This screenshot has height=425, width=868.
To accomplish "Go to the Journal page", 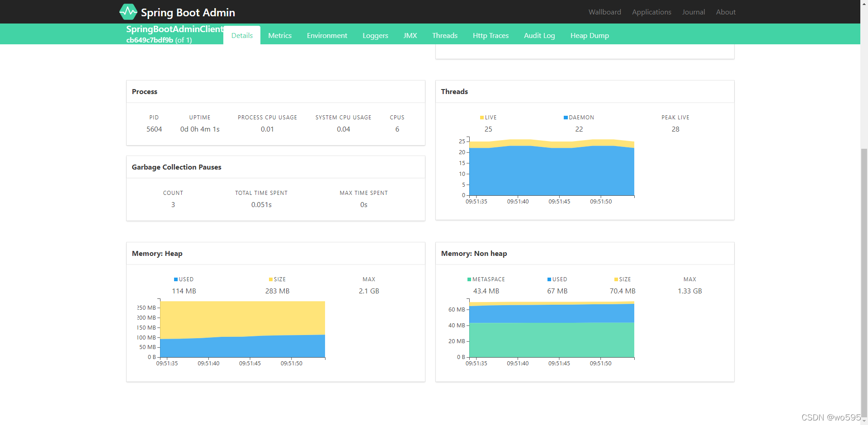I will pos(693,12).
